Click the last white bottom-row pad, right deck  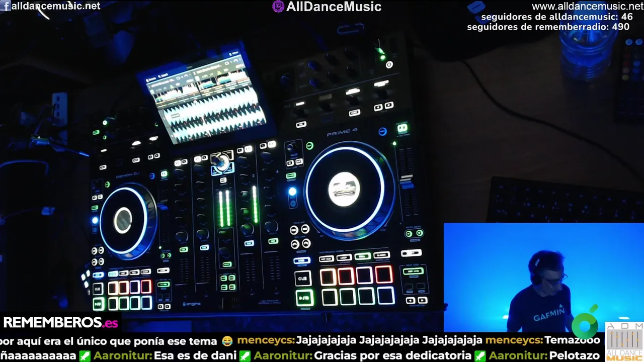coord(385,296)
